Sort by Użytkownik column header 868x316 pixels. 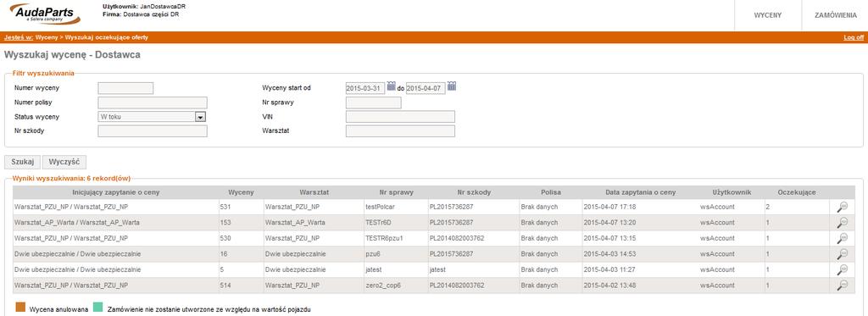click(731, 192)
